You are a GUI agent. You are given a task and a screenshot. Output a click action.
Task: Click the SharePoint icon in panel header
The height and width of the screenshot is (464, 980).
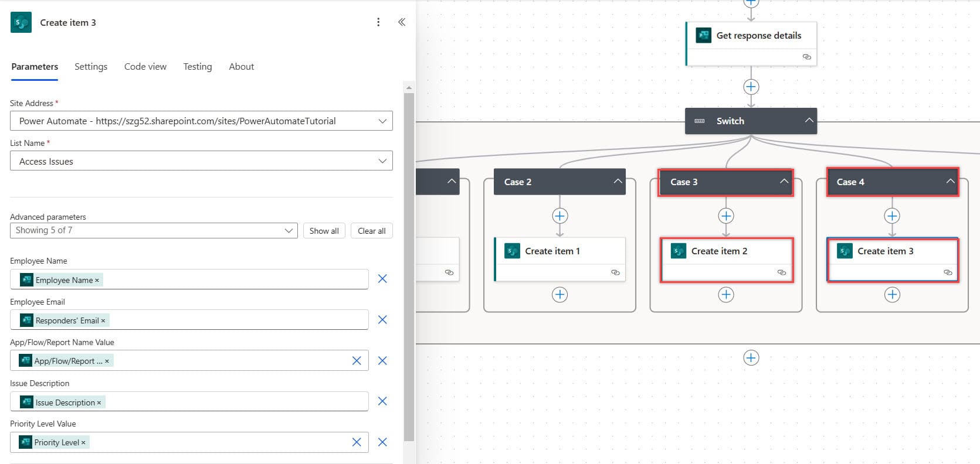21,22
